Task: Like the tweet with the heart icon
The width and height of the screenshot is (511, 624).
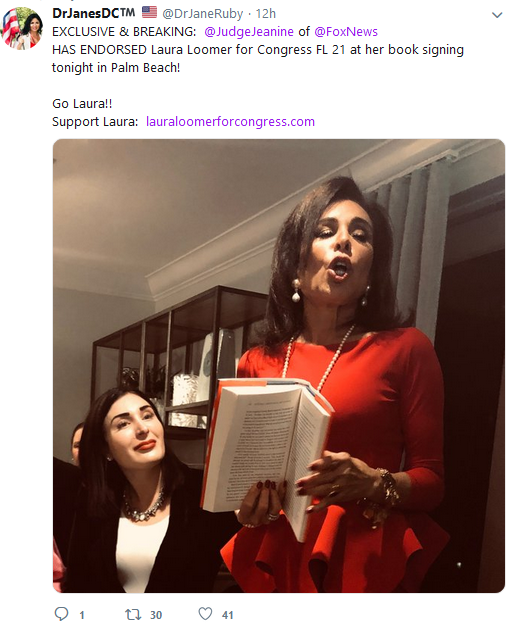Action: click(x=205, y=614)
